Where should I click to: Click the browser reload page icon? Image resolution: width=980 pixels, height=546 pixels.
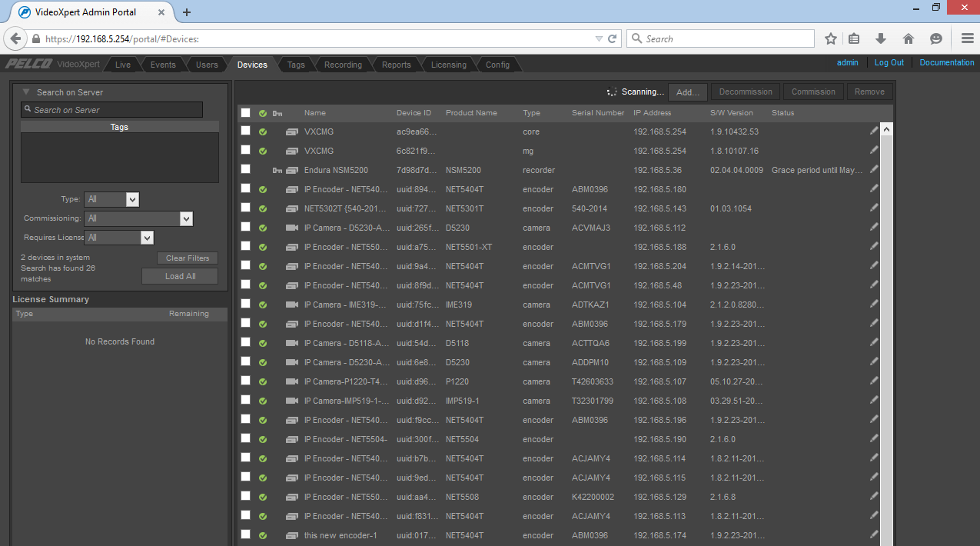[613, 38]
